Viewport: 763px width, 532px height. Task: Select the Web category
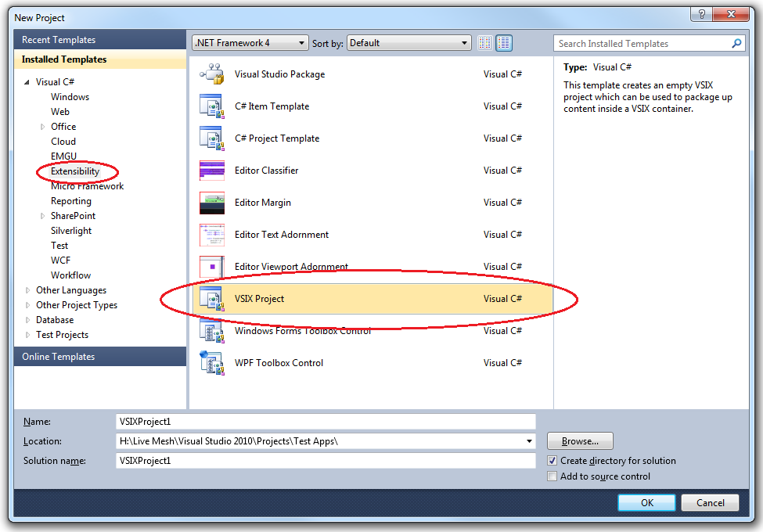[x=60, y=112]
